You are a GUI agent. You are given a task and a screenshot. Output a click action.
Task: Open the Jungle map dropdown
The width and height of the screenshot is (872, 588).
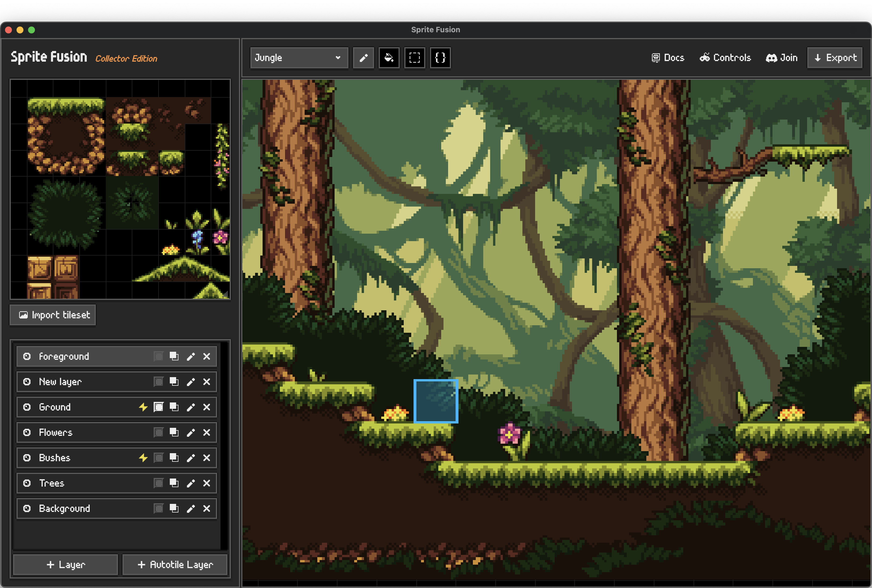(x=299, y=58)
